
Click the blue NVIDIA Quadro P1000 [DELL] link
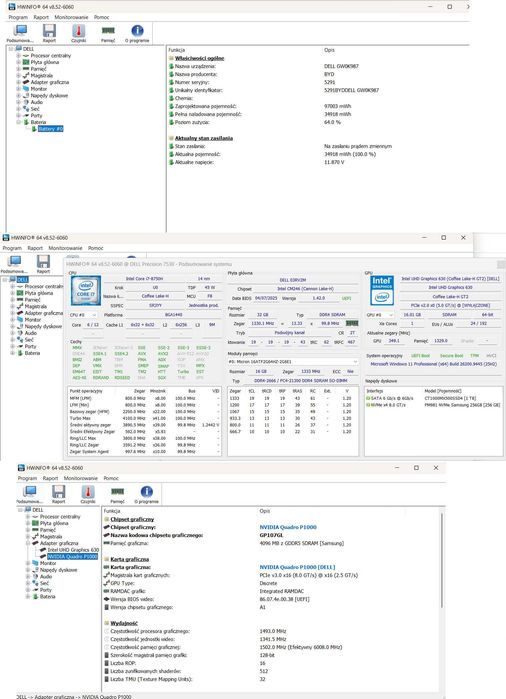(297, 567)
